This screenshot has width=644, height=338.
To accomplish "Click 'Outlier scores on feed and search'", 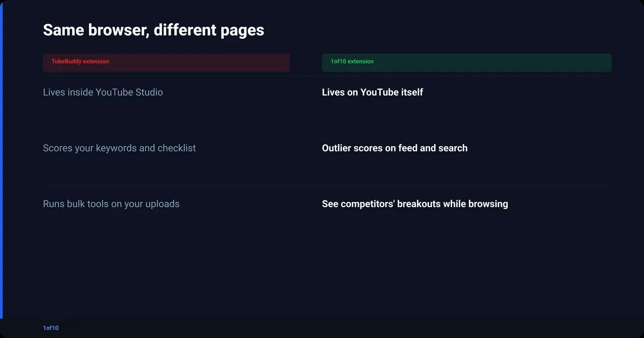I will point(394,148).
